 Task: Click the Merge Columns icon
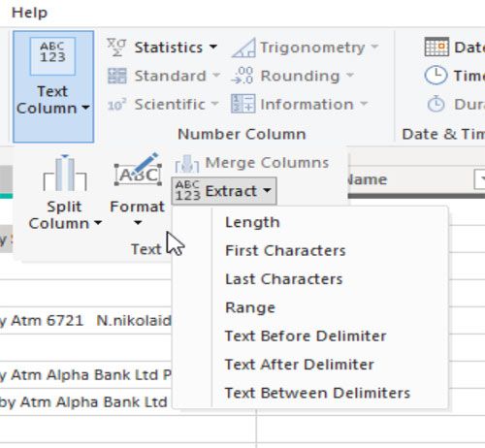tap(187, 163)
